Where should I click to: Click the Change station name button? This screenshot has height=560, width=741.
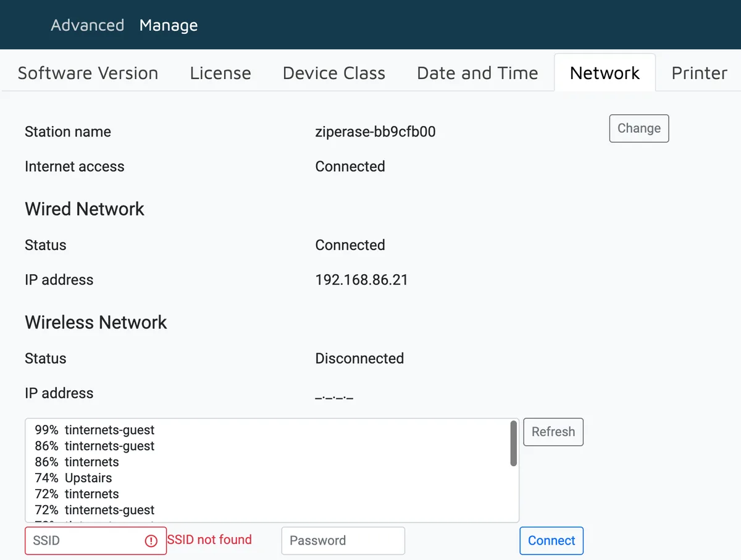pyautogui.click(x=639, y=128)
